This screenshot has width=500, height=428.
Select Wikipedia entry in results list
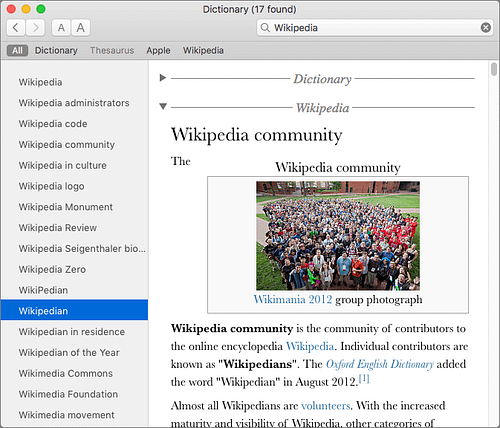pyautogui.click(x=75, y=82)
